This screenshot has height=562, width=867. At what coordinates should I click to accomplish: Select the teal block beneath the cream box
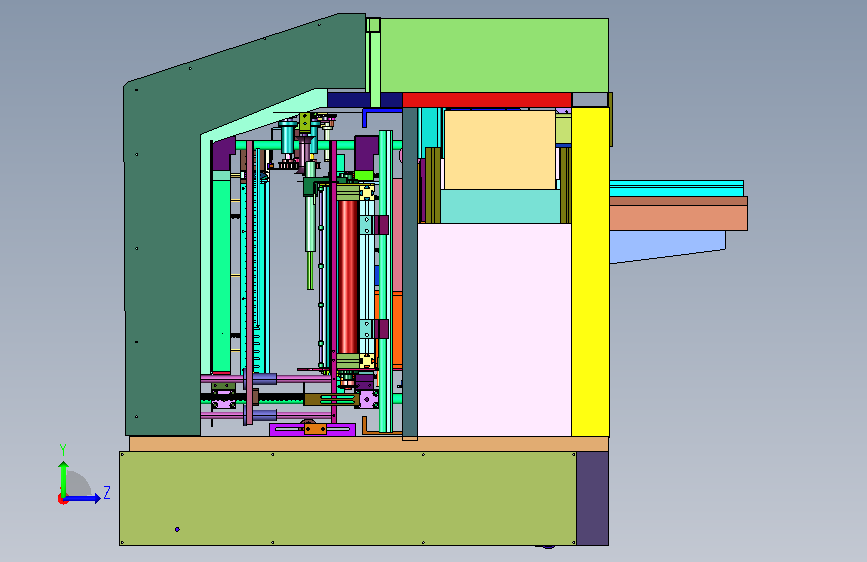pos(500,206)
